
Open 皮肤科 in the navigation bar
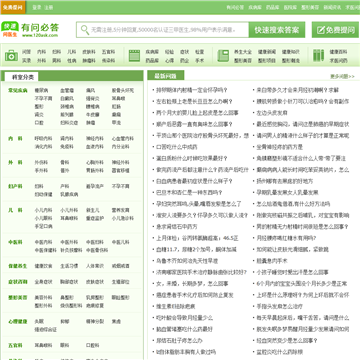89,52
